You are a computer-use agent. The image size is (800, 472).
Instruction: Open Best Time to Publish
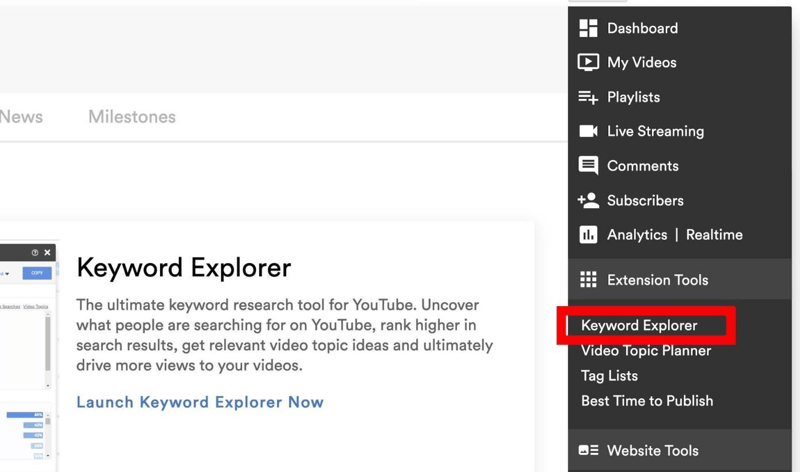click(647, 401)
